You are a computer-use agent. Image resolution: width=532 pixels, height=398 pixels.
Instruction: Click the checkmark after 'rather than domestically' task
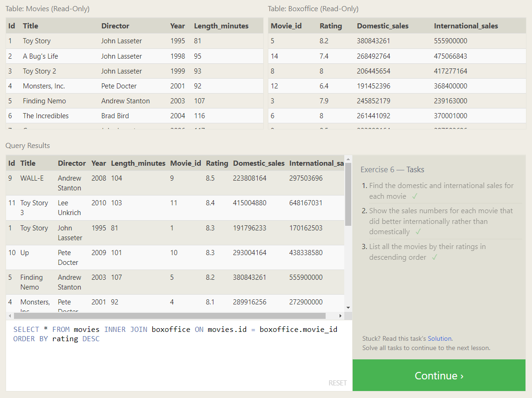(418, 232)
